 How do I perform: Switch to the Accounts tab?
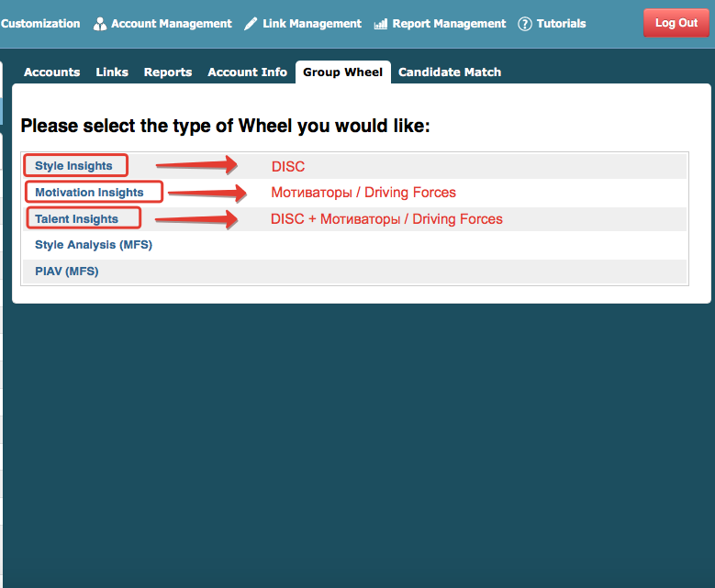pos(52,72)
